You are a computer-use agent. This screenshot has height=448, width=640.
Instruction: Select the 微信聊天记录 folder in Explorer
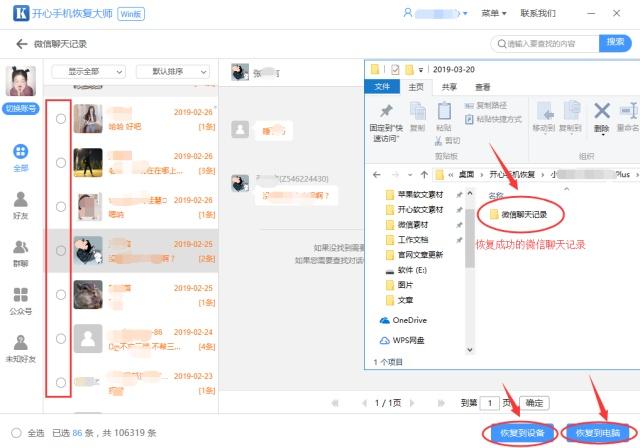point(519,215)
